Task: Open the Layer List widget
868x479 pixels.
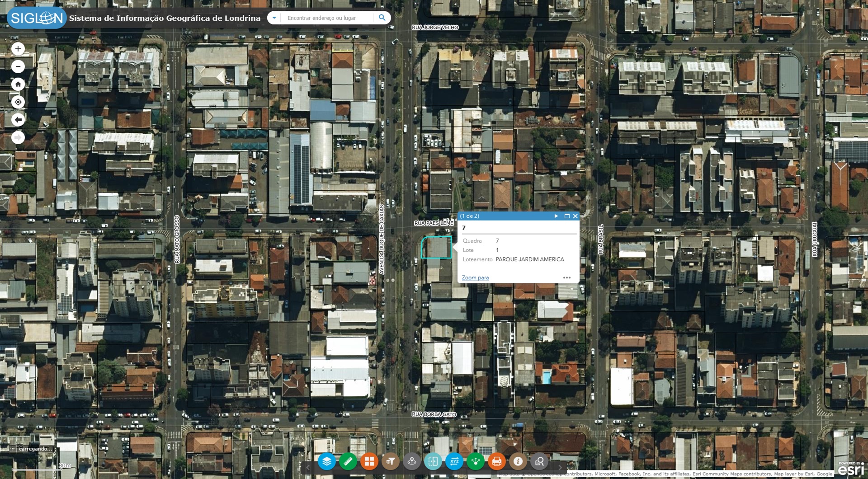Action: coord(326,461)
